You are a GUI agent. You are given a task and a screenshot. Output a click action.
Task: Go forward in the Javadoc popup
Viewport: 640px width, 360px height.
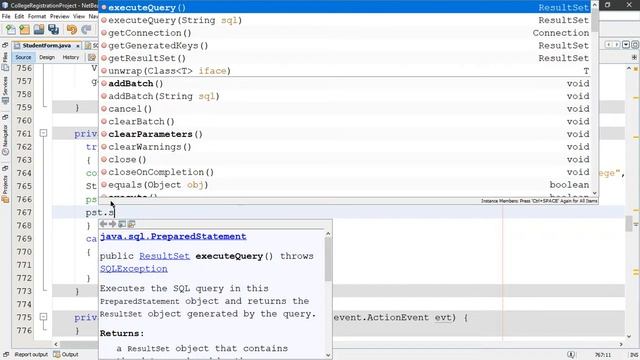click(x=112, y=224)
